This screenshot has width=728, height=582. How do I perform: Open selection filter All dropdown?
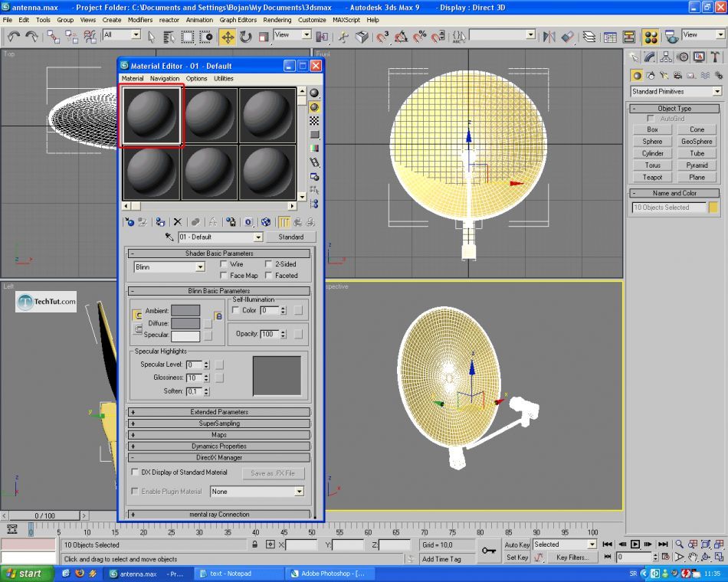(x=121, y=34)
